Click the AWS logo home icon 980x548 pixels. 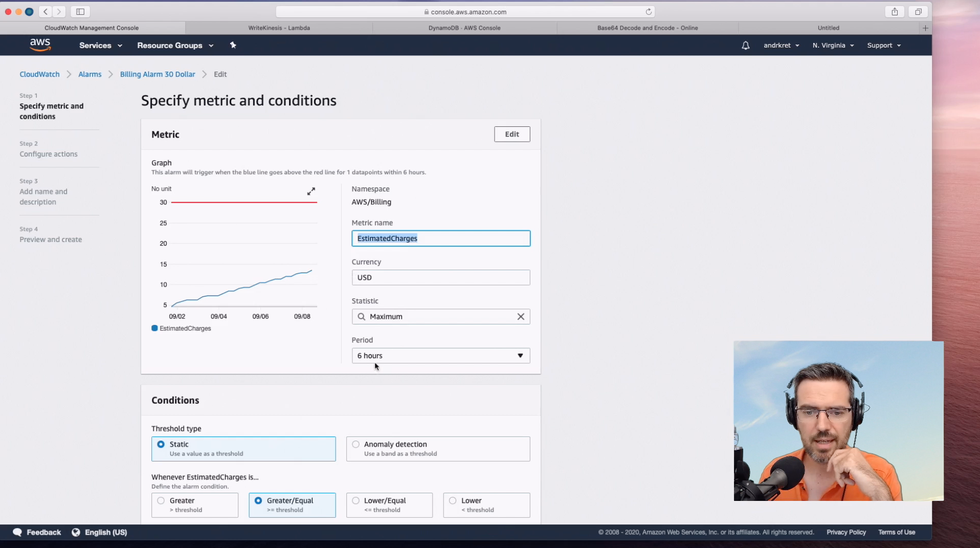[x=40, y=45]
